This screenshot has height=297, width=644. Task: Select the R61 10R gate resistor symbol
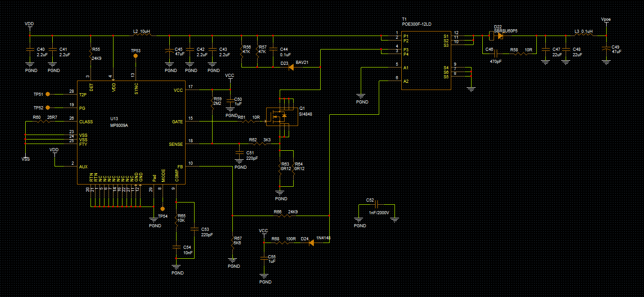[248, 121]
